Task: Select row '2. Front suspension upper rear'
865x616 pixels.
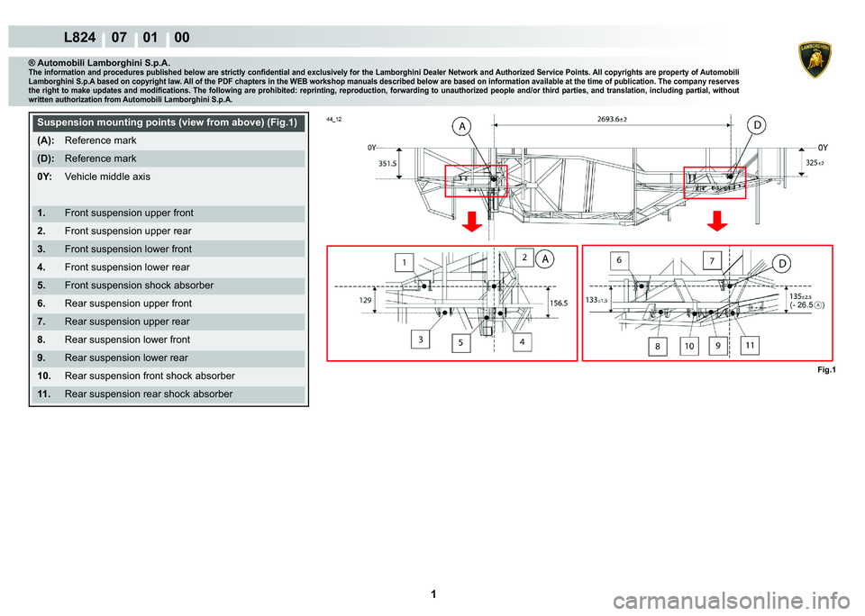Action: [168, 231]
